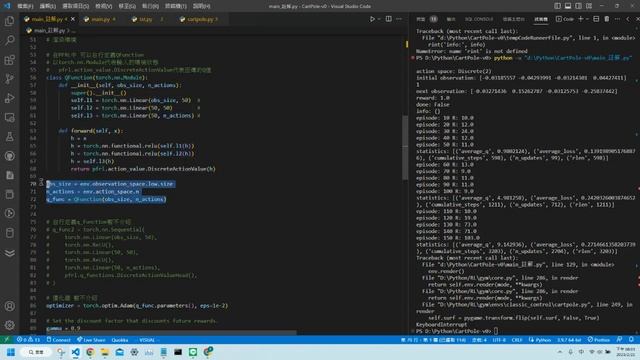The height and width of the screenshot is (360, 640).
Task: Change CRLF line ending in status bar
Action: pos(517,340)
